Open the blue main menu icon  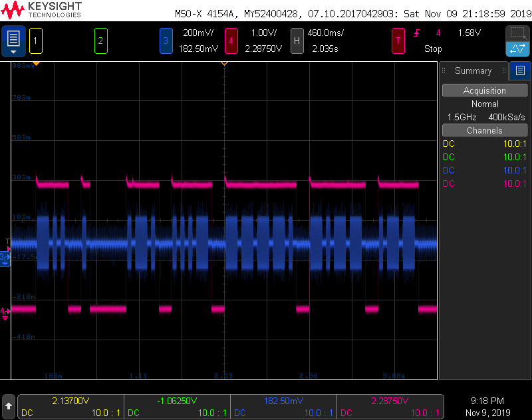[x=14, y=41]
